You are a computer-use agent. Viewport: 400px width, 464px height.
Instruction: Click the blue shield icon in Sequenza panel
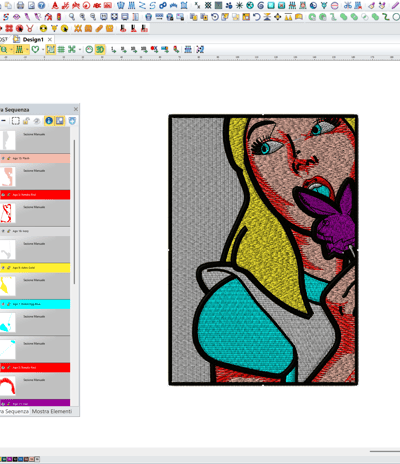(72, 121)
